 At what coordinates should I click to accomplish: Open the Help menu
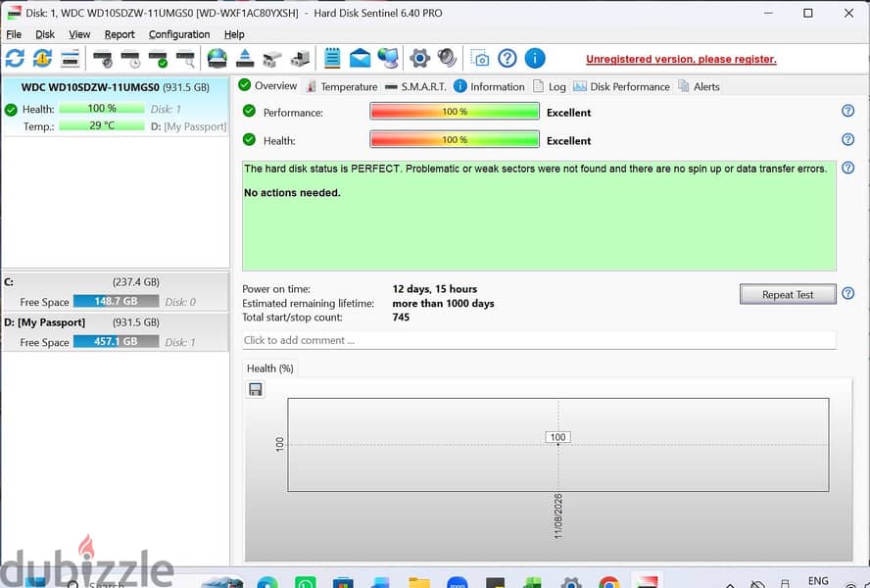pyautogui.click(x=234, y=34)
